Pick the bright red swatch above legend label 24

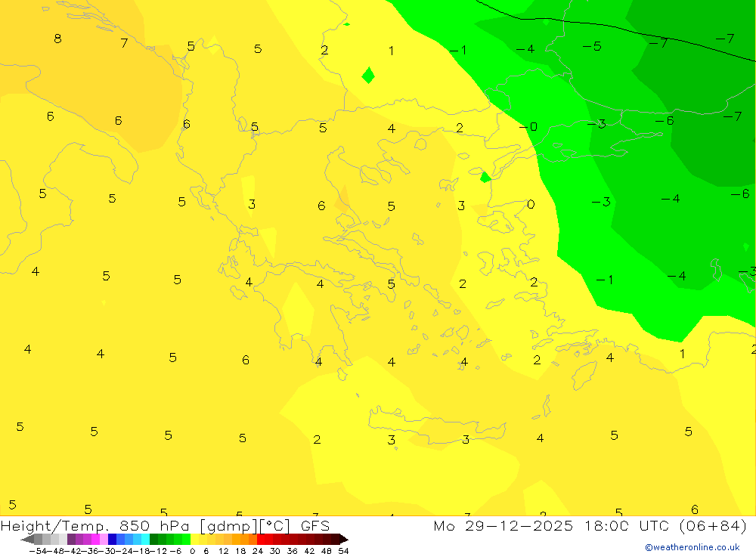261,540
